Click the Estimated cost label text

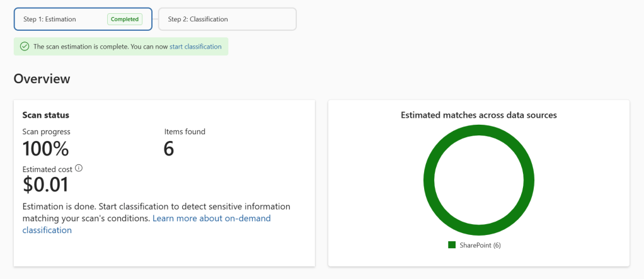pos(47,169)
